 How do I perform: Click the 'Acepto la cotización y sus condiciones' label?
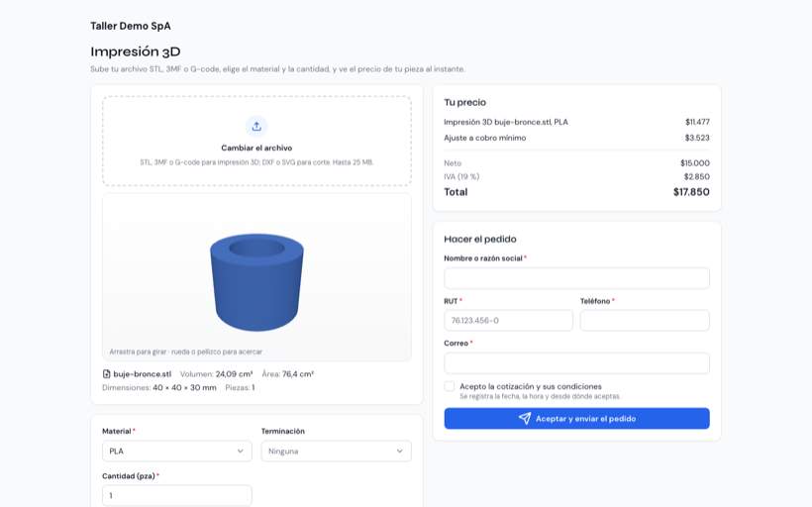tap(531, 386)
